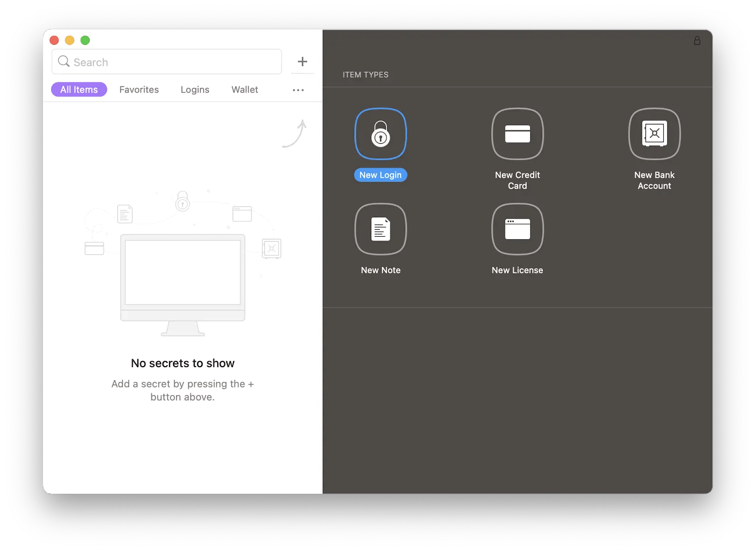The height and width of the screenshot is (551, 756).
Task: Click the lock icon to lock the vault
Action: click(697, 41)
